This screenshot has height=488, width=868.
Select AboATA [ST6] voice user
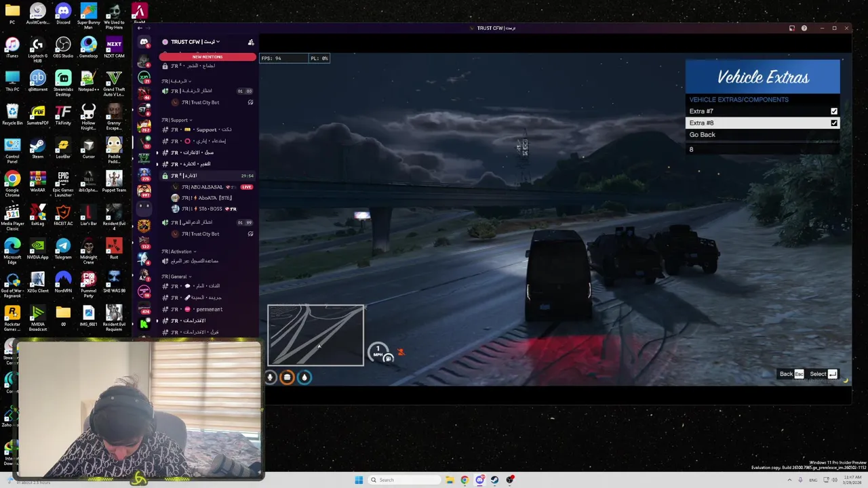tap(202, 198)
